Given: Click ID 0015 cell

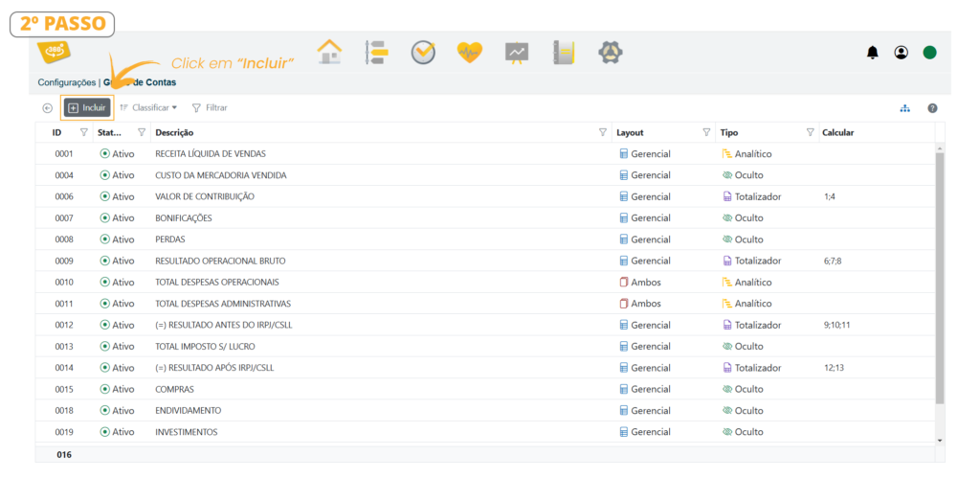Looking at the screenshot, I should (x=64, y=389).
